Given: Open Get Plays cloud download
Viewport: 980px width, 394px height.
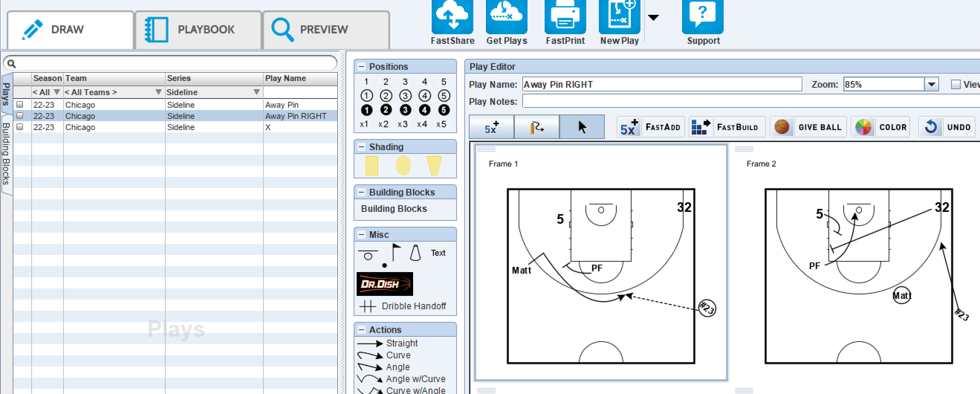Looking at the screenshot, I should coord(506,17).
